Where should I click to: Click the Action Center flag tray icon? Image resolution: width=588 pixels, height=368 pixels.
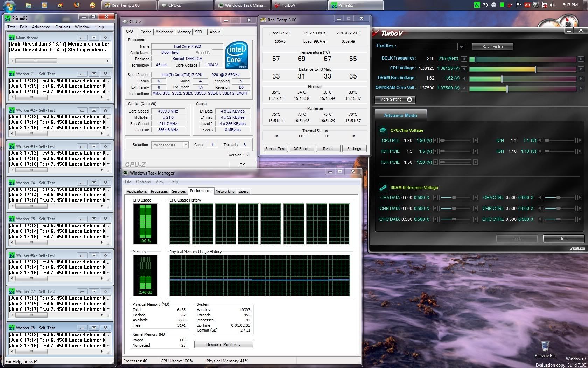click(x=519, y=5)
